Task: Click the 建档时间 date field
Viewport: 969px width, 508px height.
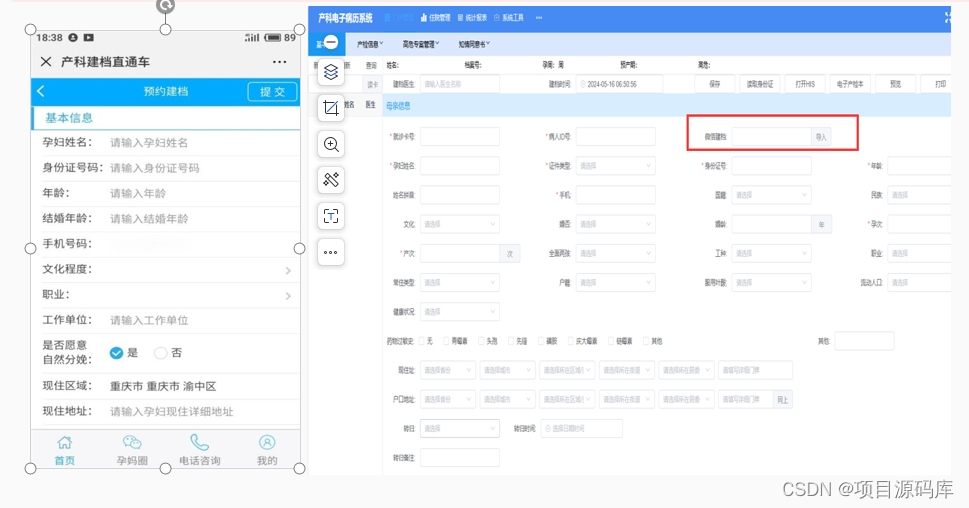Action: [x=620, y=84]
